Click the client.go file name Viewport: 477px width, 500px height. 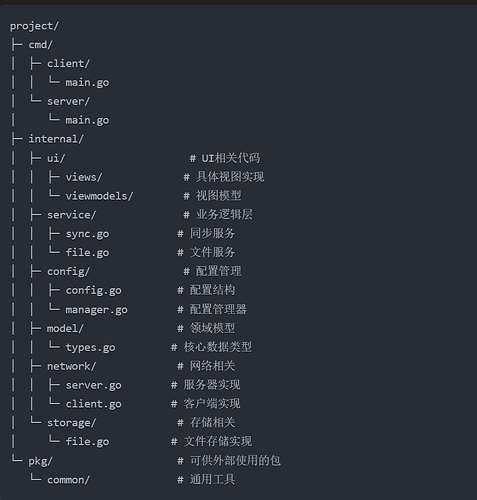click(x=93, y=404)
